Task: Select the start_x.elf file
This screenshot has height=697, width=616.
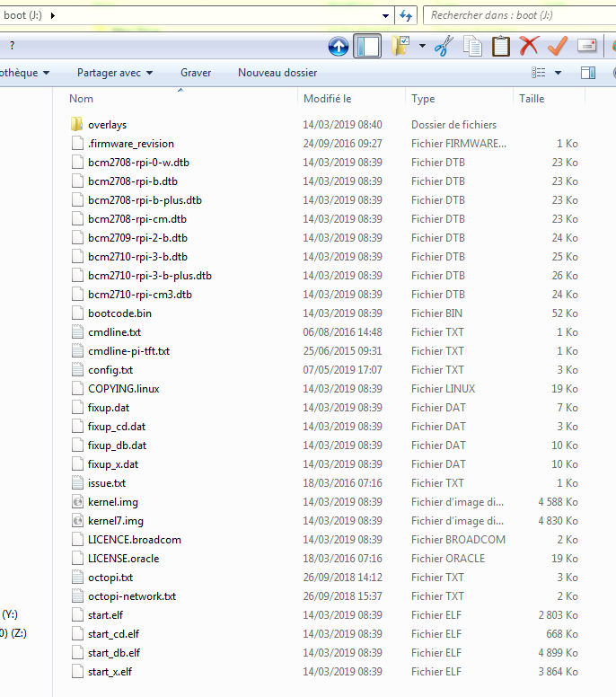Action: pyautogui.click(x=110, y=672)
